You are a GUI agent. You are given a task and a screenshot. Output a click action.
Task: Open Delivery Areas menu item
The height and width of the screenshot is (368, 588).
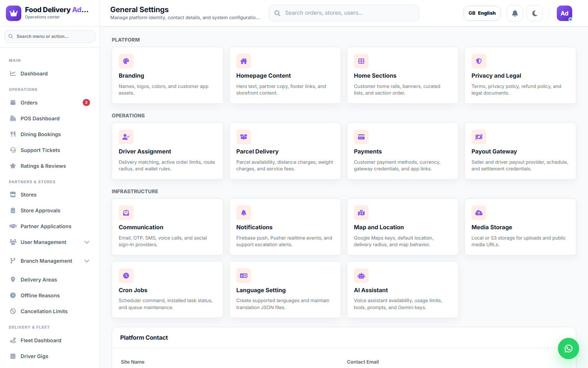[x=50, y=280]
